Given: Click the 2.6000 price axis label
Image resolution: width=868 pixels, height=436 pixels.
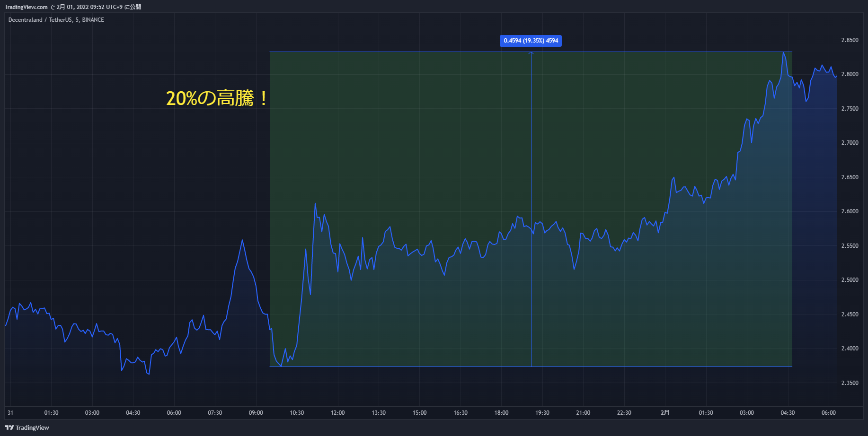Looking at the screenshot, I should coord(850,211).
